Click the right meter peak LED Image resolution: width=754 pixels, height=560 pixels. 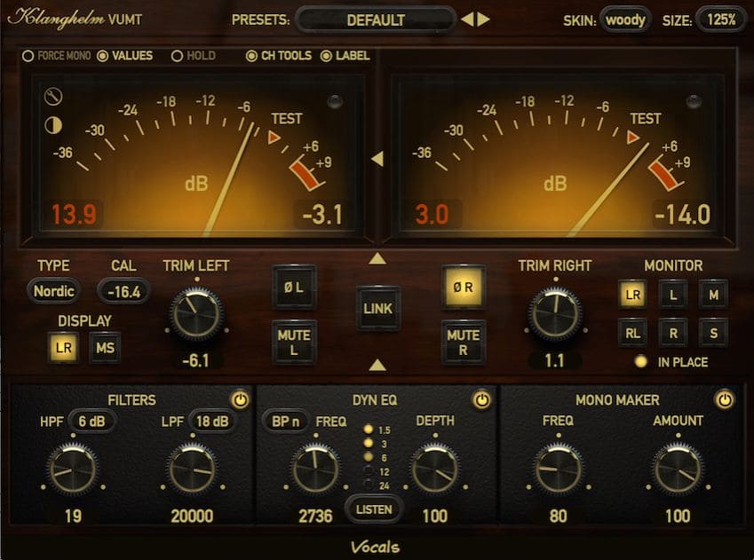[x=694, y=101]
